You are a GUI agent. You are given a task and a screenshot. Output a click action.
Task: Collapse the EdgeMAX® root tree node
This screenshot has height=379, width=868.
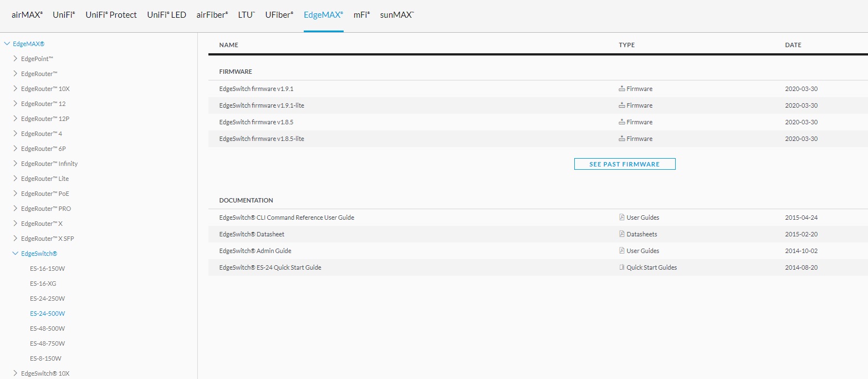pyautogui.click(x=7, y=43)
